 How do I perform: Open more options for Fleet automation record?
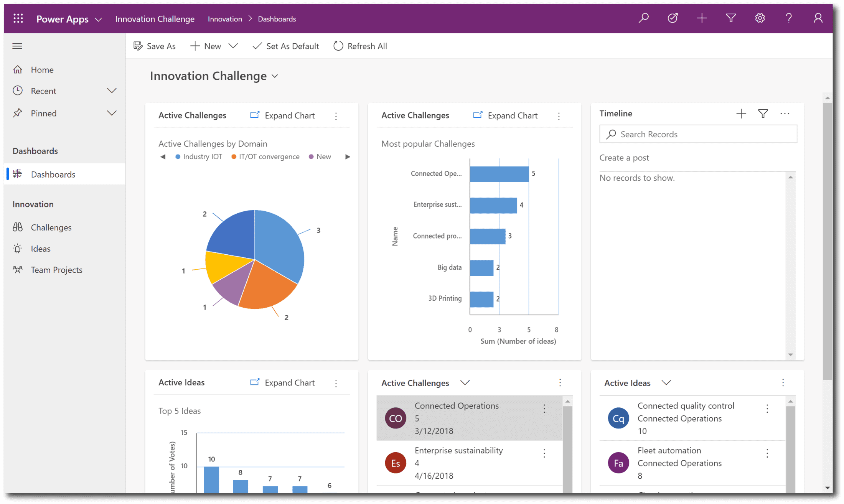(767, 453)
